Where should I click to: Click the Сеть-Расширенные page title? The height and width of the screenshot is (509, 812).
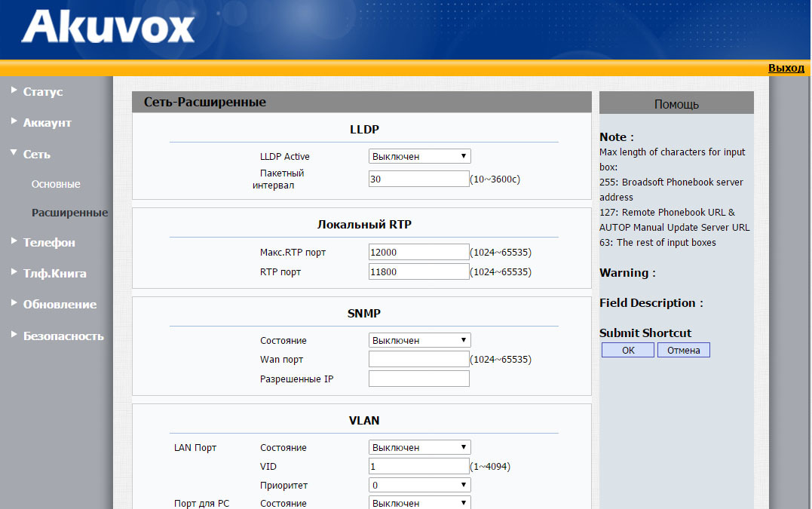pyautogui.click(x=205, y=102)
